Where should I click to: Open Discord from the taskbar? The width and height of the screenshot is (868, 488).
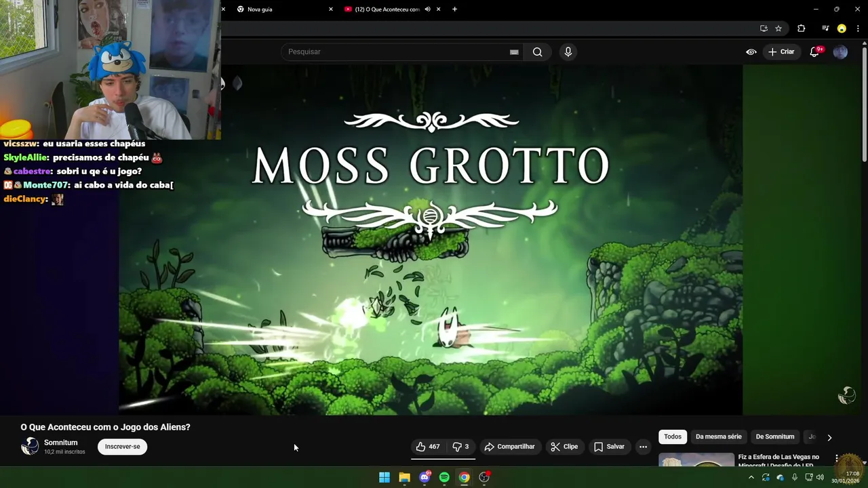click(425, 477)
